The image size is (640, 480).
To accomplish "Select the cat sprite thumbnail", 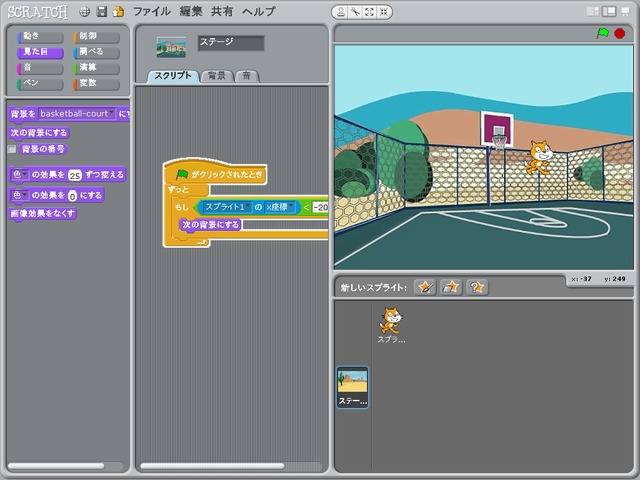I will 391,325.
